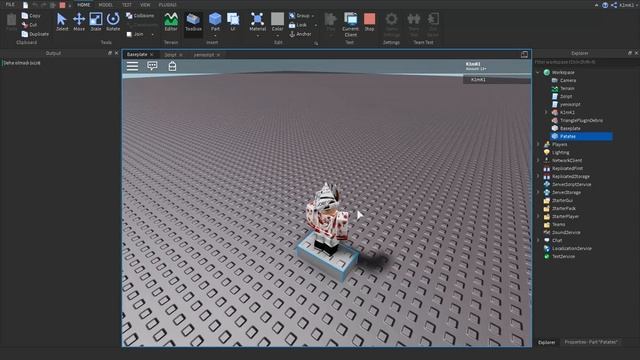Click the Filter workspace search field
This screenshot has width=640, height=360.
(584, 62)
